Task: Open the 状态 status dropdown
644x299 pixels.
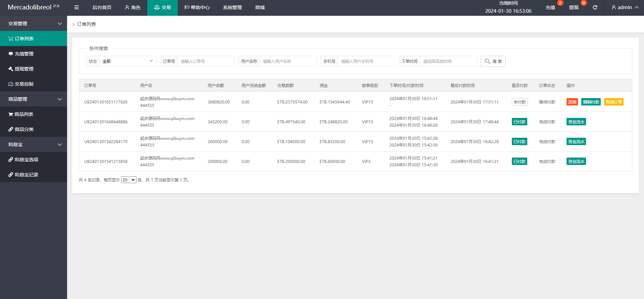Action: point(128,61)
